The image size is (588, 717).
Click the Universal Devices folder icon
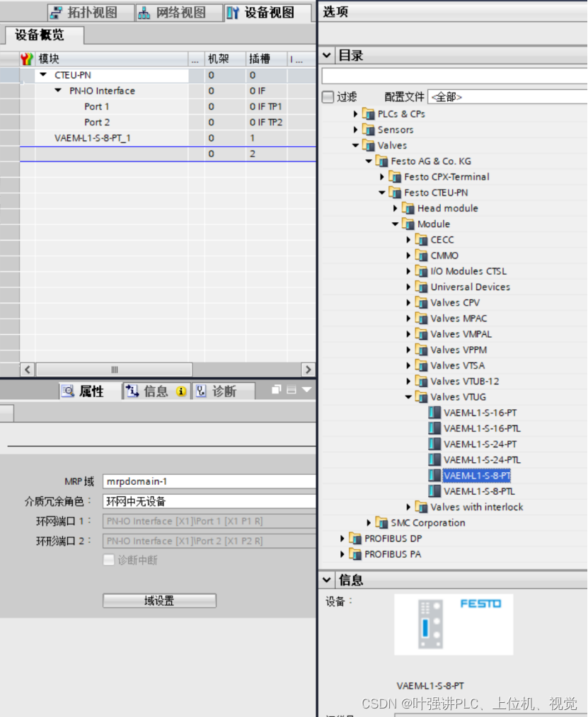click(x=421, y=287)
